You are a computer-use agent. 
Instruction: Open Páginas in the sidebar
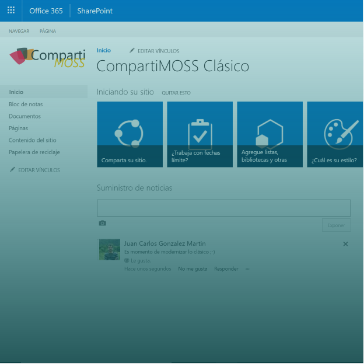tap(18, 128)
